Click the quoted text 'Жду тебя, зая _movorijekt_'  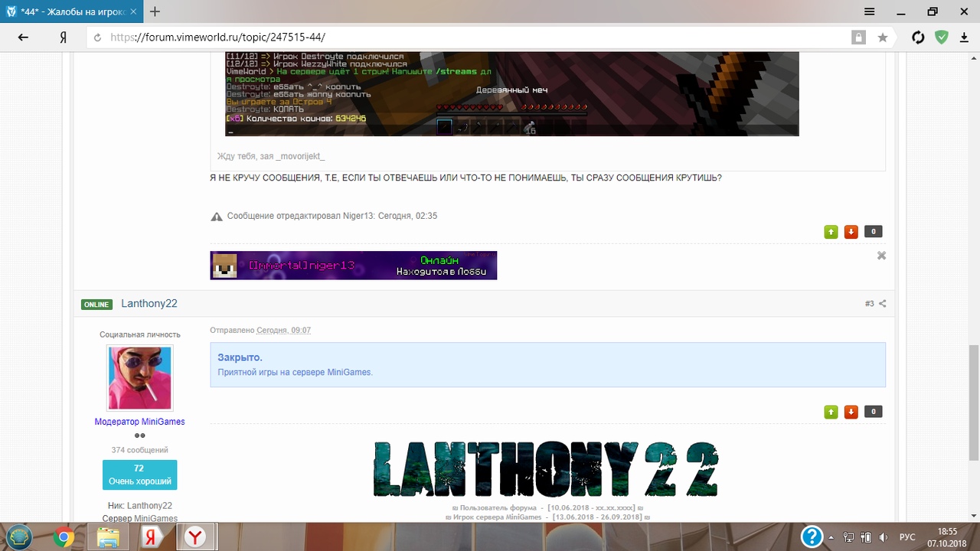point(271,156)
